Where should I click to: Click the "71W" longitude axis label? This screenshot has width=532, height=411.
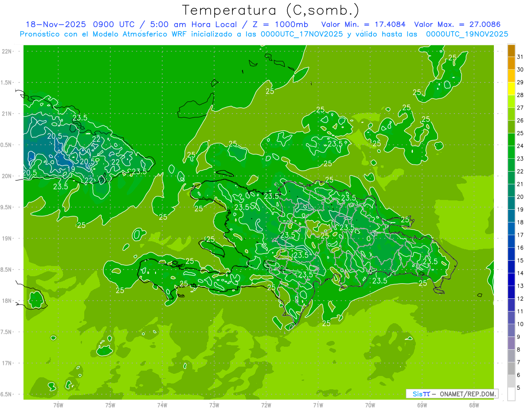pos(318,405)
